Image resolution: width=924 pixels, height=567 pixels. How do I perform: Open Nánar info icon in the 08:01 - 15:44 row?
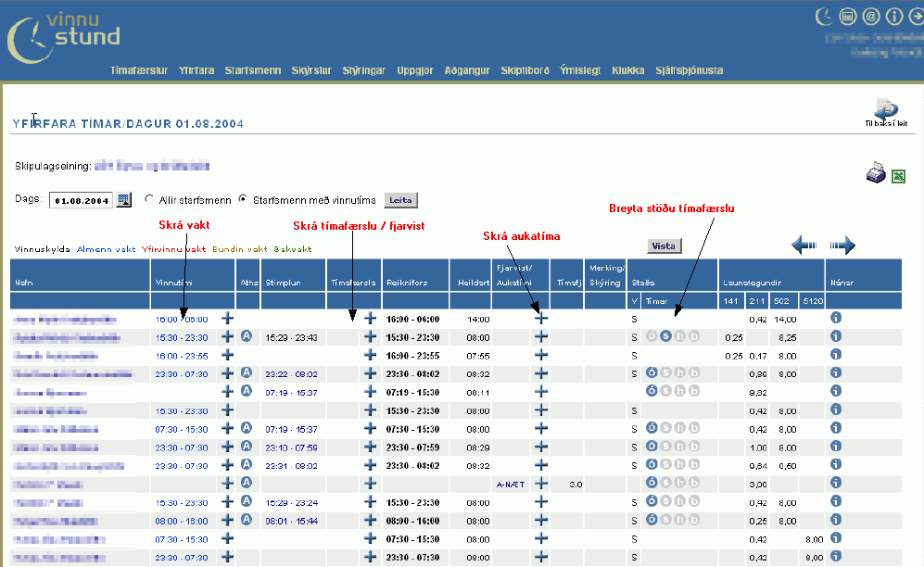(x=836, y=520)
